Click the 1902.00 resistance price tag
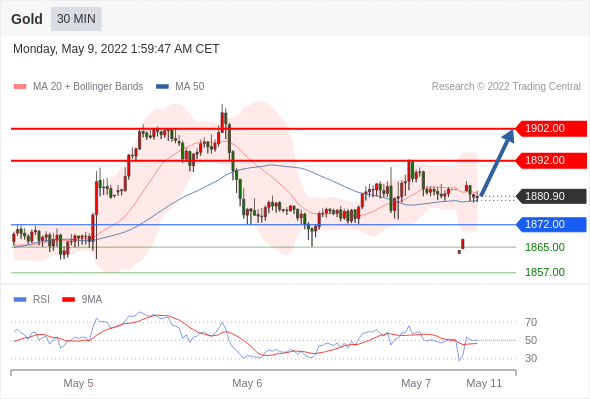The width and height of the screenshot is (590, 400). (x=551, y=129)
